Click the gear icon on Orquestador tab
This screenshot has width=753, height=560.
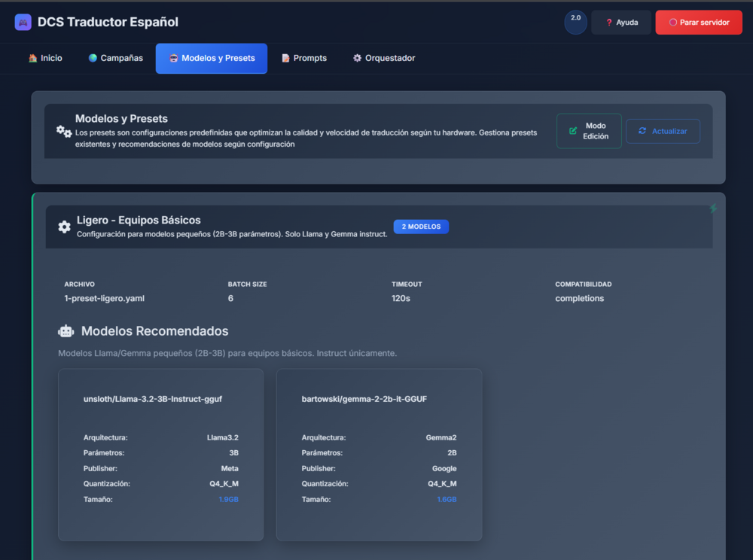point(357,58)
